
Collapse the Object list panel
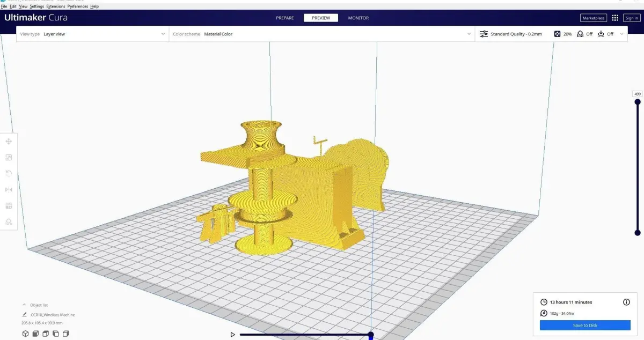24,305
